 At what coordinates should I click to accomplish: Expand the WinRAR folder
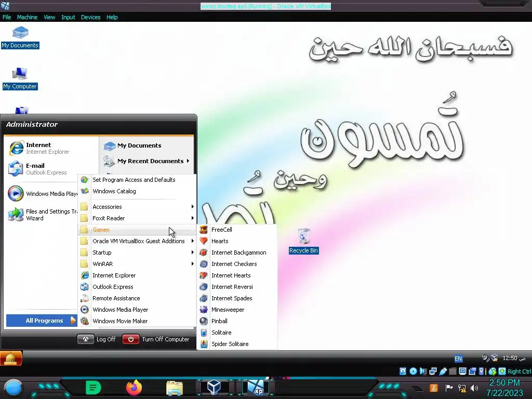click(x=137, y=264)
